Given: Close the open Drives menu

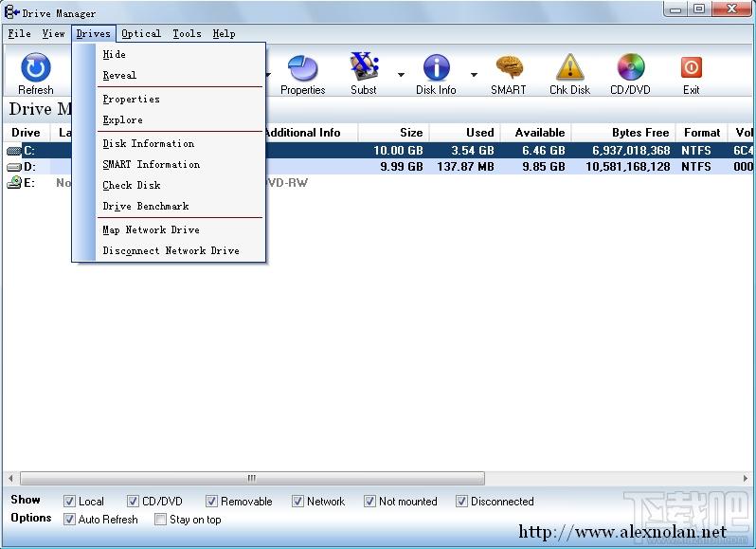Looking at the screenshot, I should [x=94, y=34].
